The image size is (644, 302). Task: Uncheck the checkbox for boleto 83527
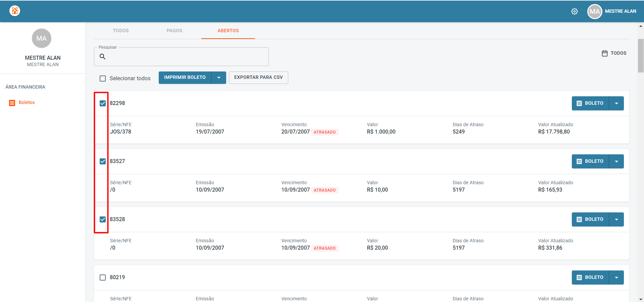(103, 161)
